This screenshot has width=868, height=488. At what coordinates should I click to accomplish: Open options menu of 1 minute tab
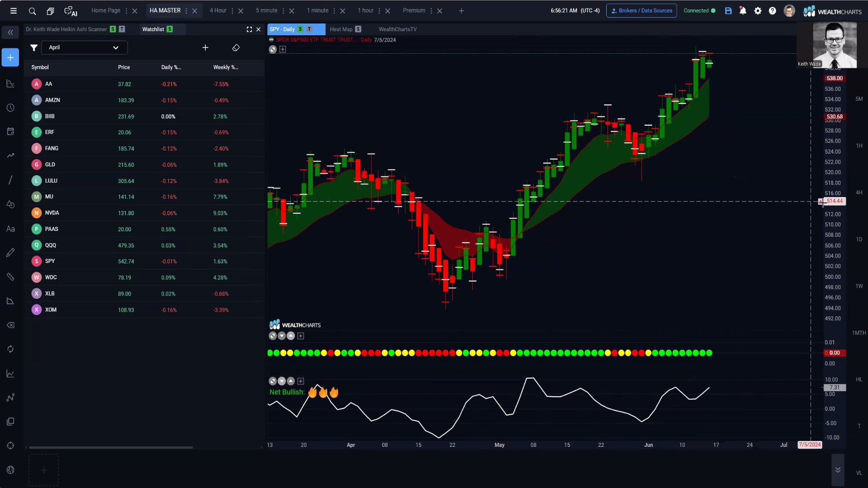point(335,11)
